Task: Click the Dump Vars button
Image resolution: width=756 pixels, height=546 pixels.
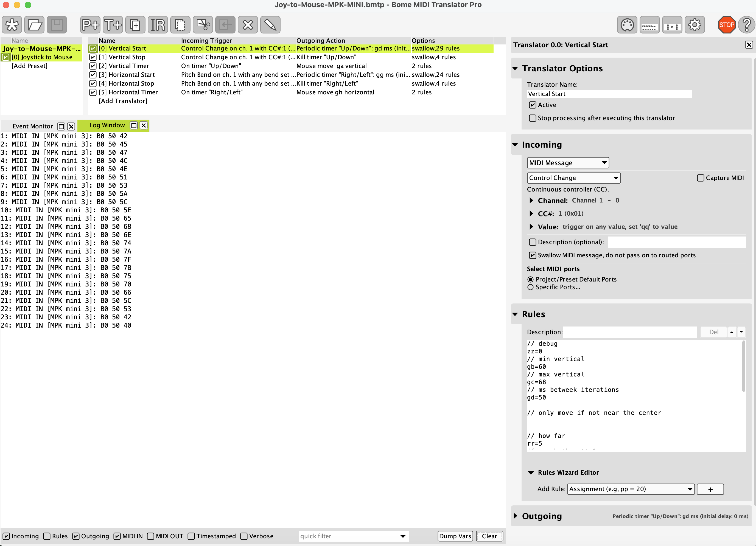Action: click(x=455, y=536)
